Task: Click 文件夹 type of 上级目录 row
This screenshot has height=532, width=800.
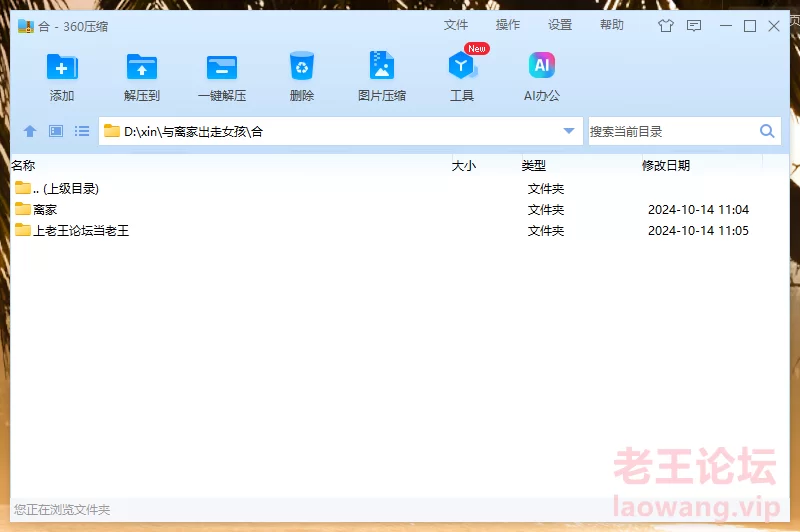Action: click(x=546, y=189)
